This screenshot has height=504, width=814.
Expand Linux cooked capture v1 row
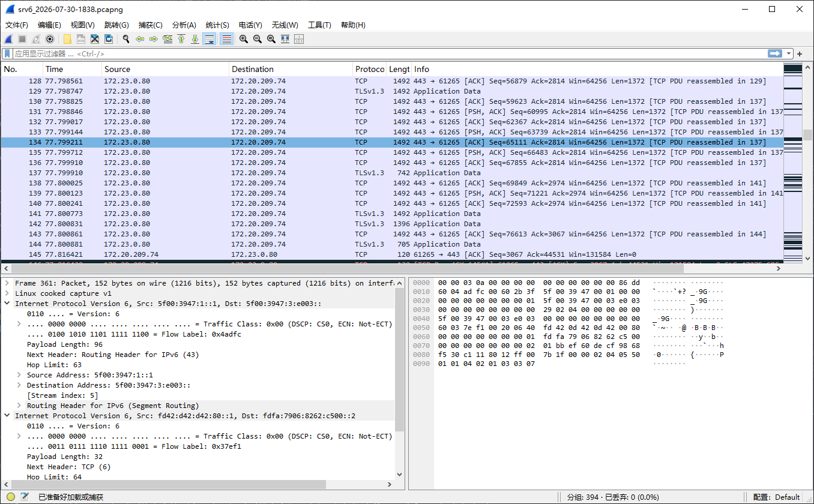pyautogui.click(x=7, y=293)
